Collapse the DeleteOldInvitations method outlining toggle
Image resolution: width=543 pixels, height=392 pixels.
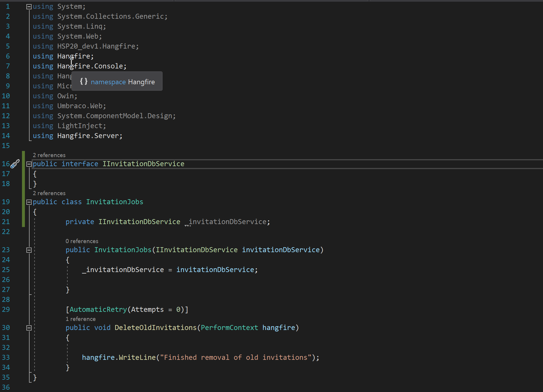(x=29, y=328)
